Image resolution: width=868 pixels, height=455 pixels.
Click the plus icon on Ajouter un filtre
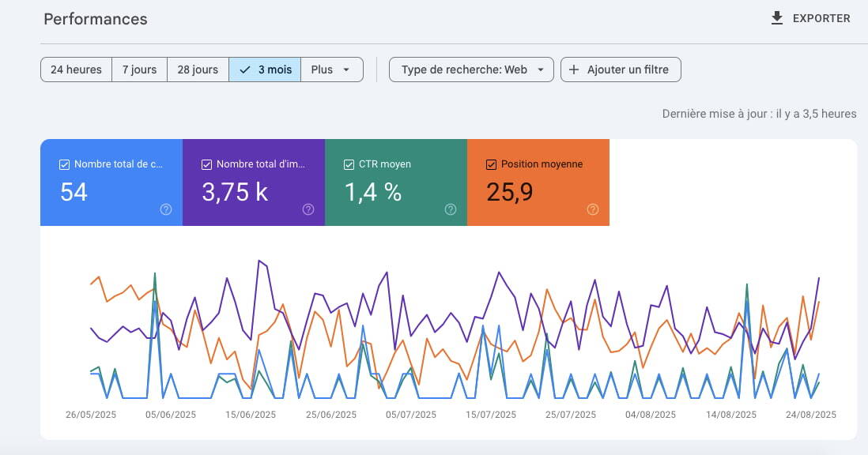[x=573, y=70]
